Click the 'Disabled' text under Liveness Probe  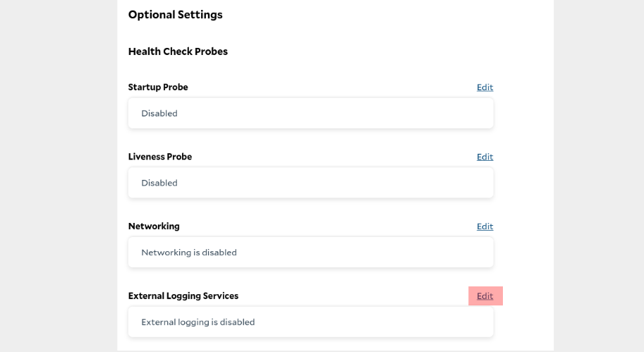159,183
